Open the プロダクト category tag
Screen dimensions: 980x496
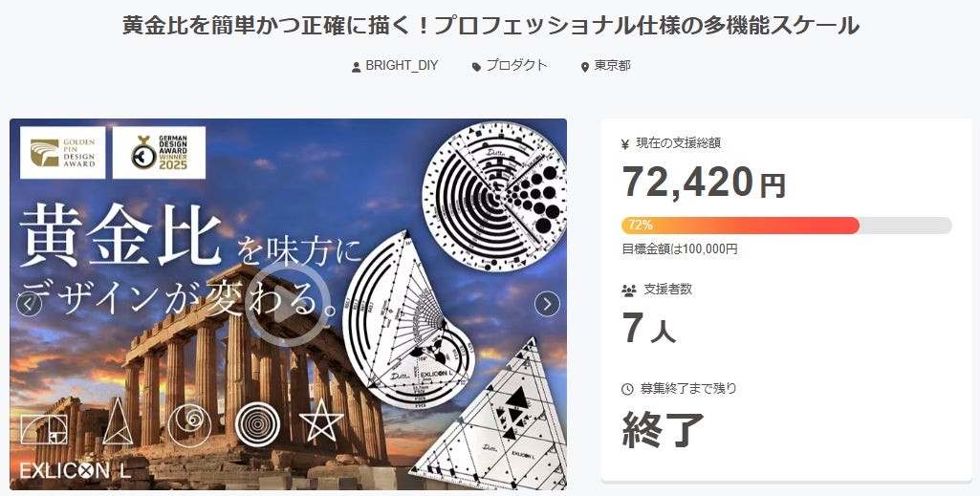[516, 66]
